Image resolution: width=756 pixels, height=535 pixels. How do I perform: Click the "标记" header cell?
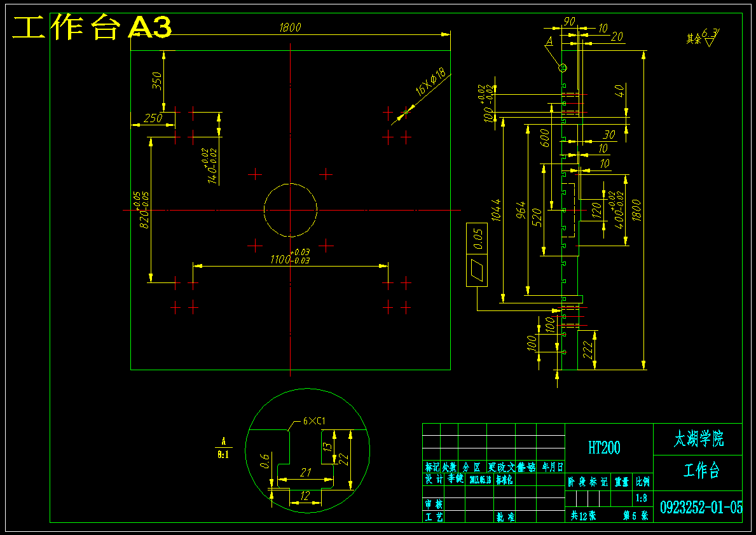[432, 466]
